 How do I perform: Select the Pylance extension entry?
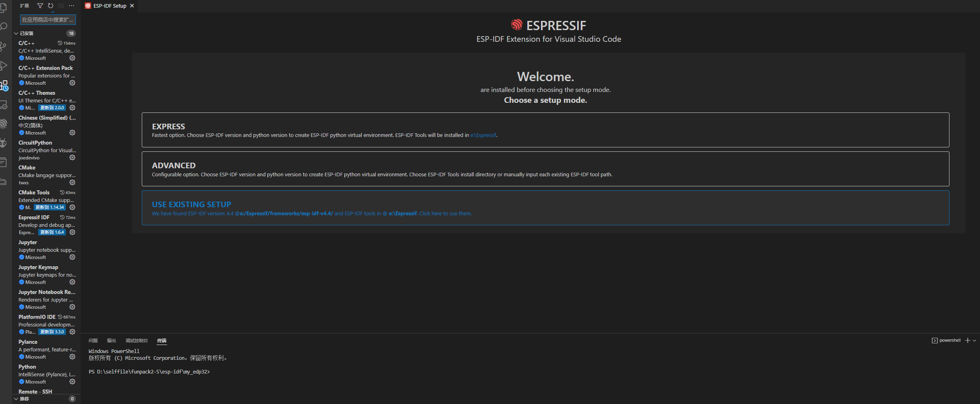(x=47, y=349)
